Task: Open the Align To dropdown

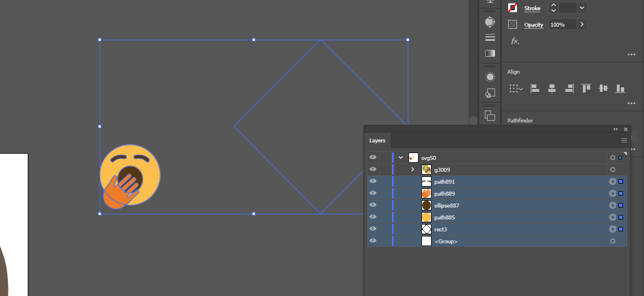Action: tap(516, 88)
